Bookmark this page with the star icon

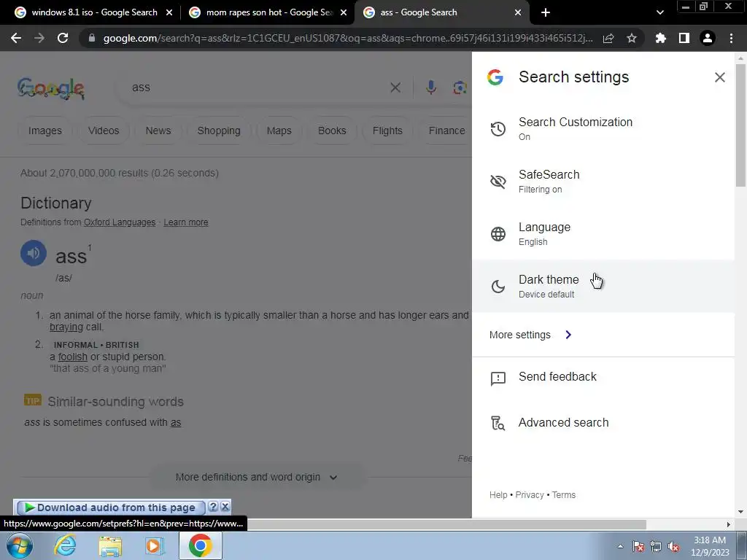pyautogui.click(x=632, y=38)
